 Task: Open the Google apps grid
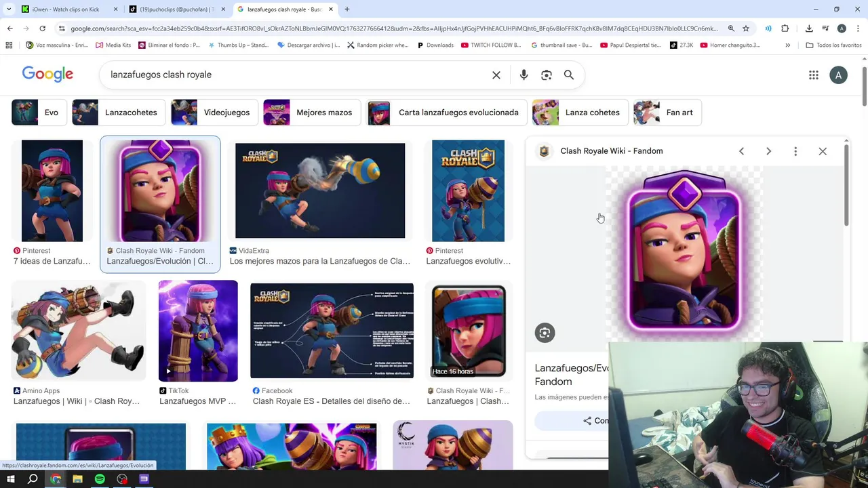(x=814, y=75)
